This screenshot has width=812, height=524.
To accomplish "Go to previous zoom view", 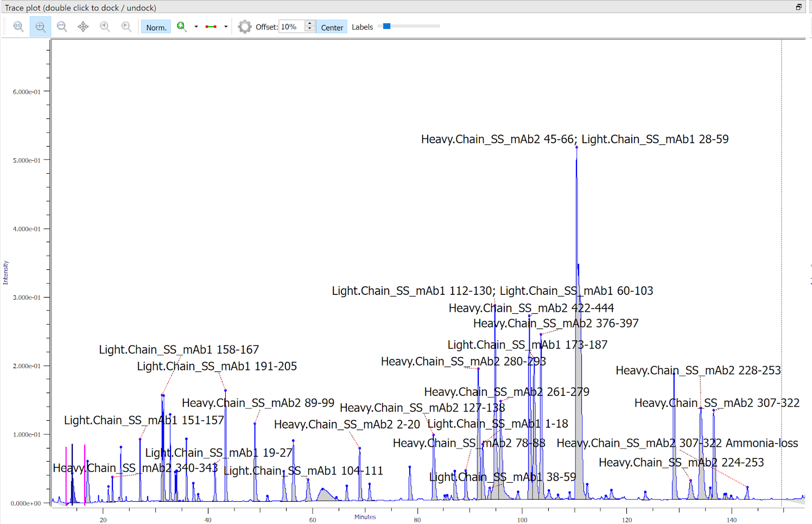I will tap(105, 27).
